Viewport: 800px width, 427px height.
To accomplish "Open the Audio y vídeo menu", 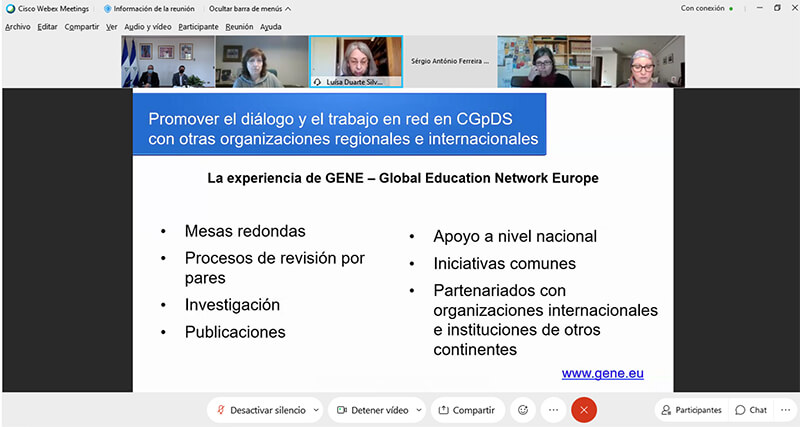I will click(148, 27).
